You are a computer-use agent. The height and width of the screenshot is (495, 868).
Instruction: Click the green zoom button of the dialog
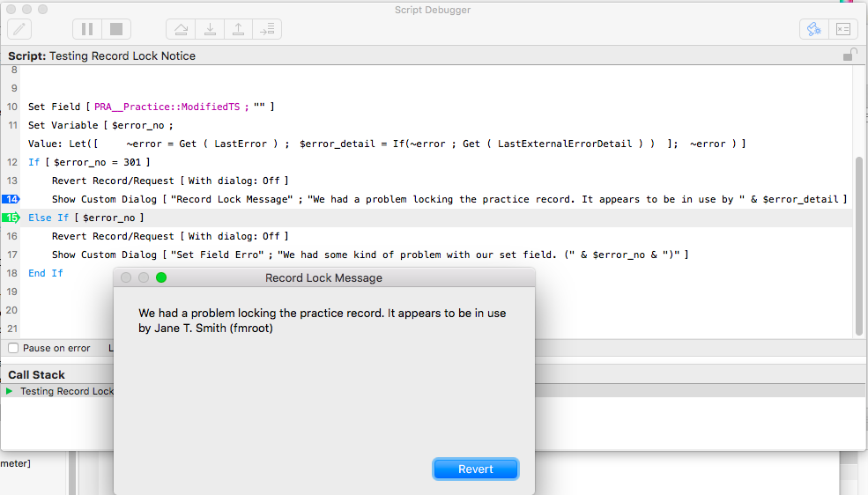click(x=161, y=277)
